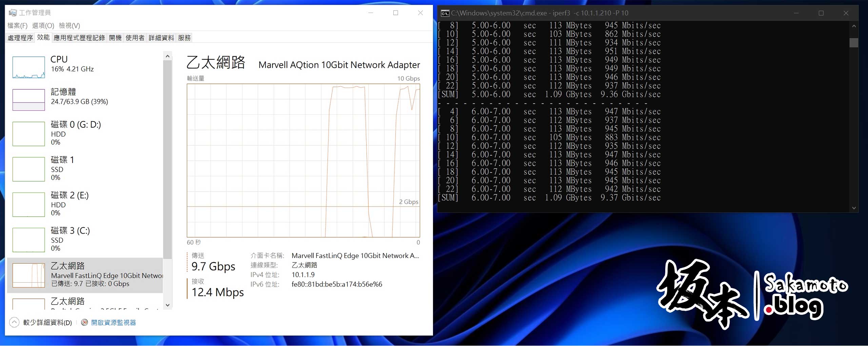Select 磁碟 0 (G: D:) item
Screen dimensions: 868x346
[85, 134]
